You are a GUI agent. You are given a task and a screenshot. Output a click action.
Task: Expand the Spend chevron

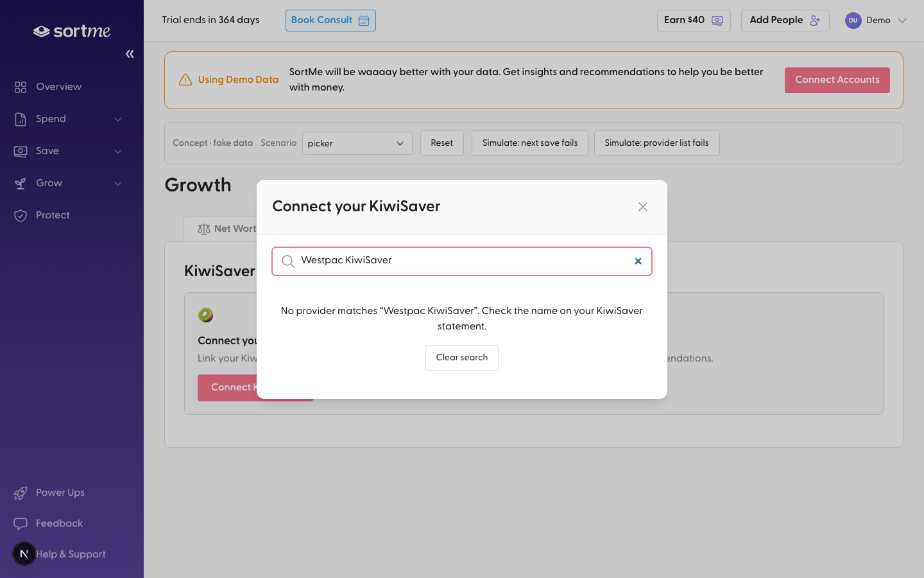click(118, 119)
